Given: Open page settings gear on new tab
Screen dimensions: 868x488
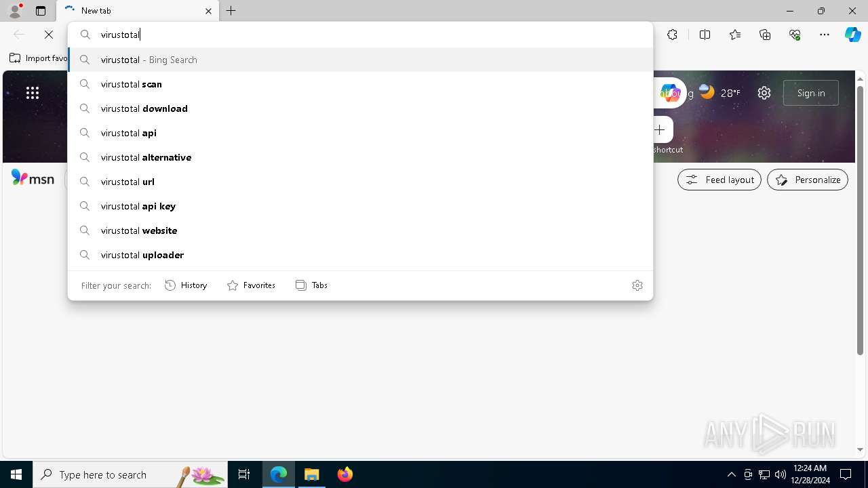Looking at the screenshot, I should tap(764, 93).
